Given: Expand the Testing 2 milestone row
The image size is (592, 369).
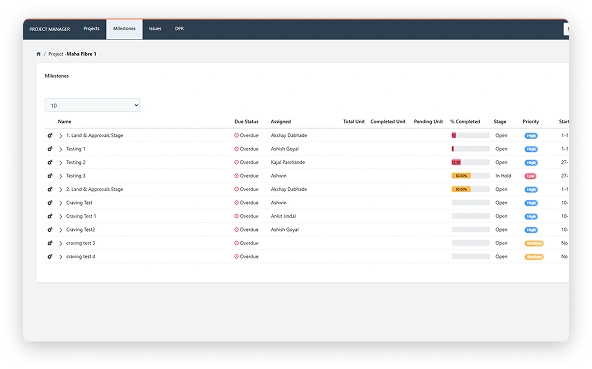Looking at the screenshot, I should 60,163.
